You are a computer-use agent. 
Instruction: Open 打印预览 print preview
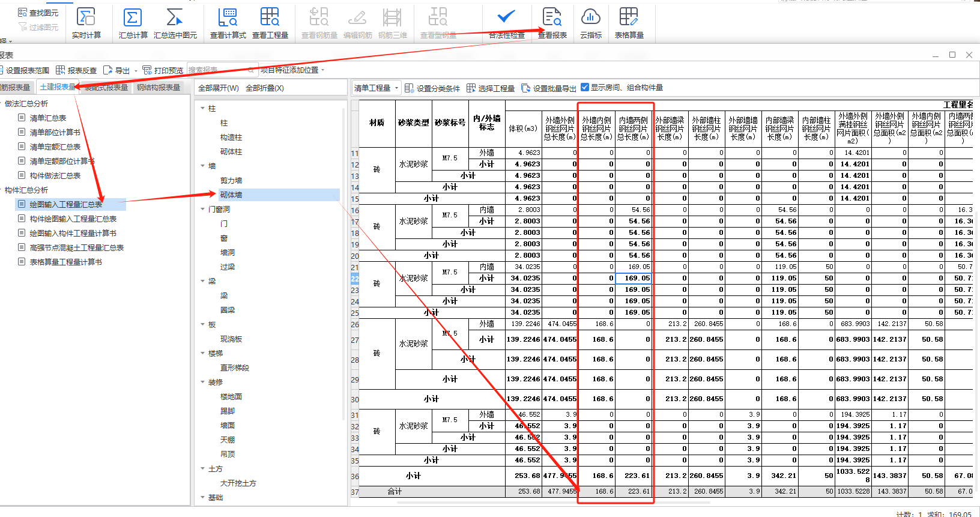(x=163, y=70)
